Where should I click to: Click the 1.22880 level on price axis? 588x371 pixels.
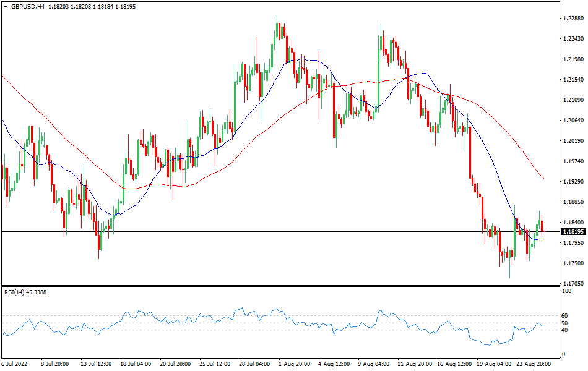[573, 19]
